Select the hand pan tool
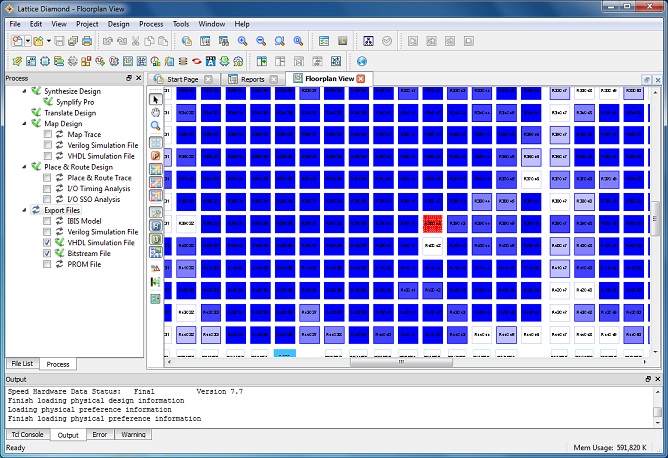668x458 pixels. click(x=156, y=113)
